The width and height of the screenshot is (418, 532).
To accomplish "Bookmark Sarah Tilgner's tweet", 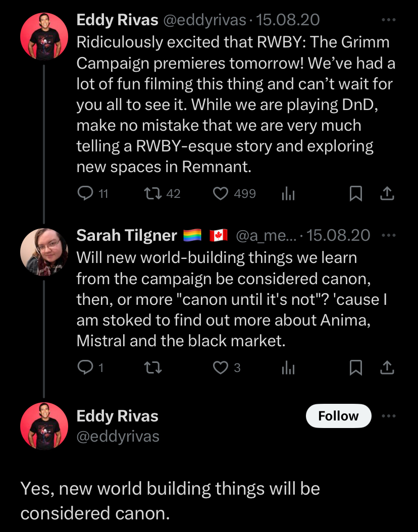I will click(356, 367).
